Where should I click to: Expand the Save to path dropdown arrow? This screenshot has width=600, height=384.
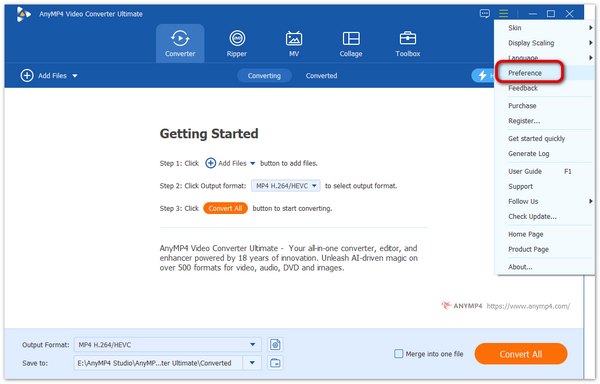pos(252,363)
